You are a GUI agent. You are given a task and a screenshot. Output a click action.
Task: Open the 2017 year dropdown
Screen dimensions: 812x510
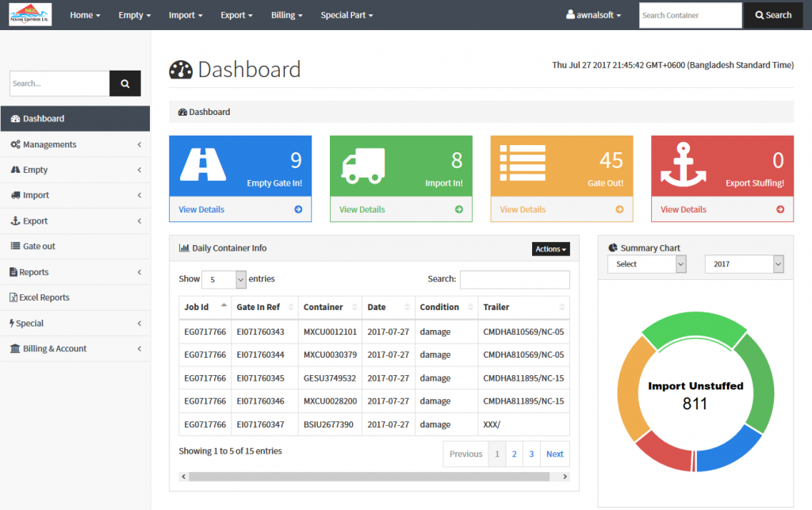(x=744, y=264)
